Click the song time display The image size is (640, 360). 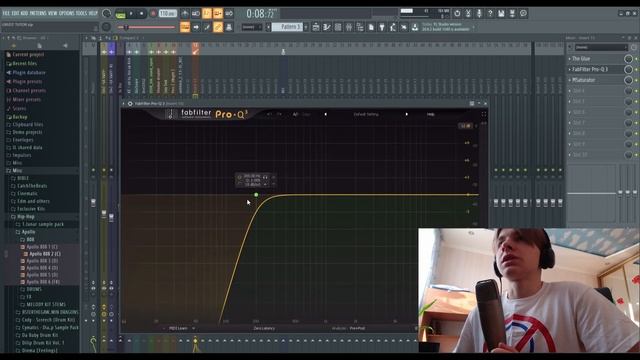coord(261,13)
